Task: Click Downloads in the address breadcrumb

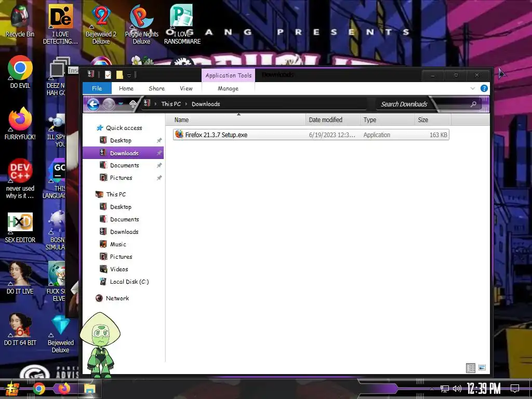Action: tap(206, 104)
